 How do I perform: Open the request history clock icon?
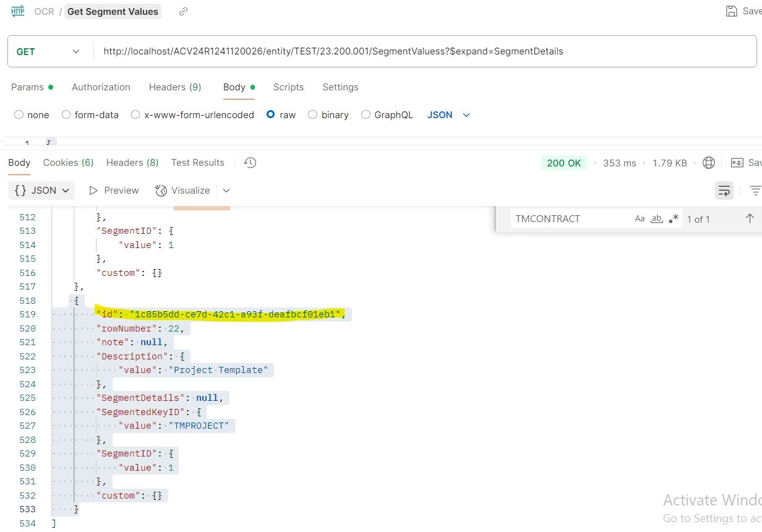pyautogui.click(x=250, y=162)
